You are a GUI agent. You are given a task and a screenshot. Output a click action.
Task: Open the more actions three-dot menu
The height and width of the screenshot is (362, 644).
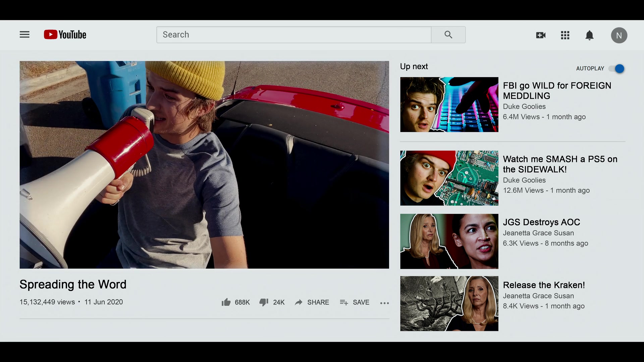pyautogui.click(x=384, y=303)
